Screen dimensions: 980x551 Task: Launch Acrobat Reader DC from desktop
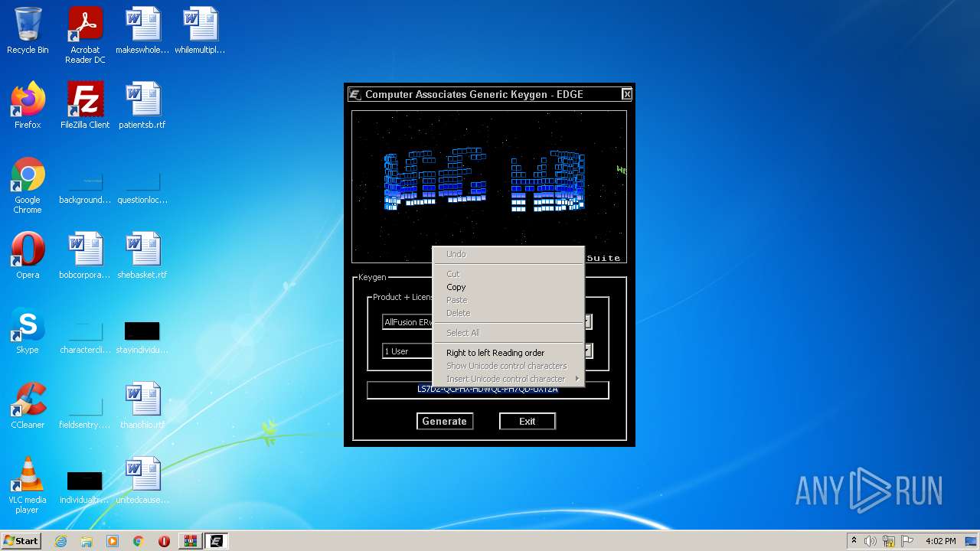[85, 35]
